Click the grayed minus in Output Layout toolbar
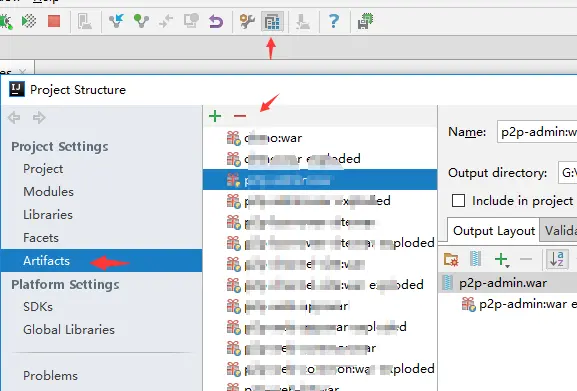The width and height of the screenshot is (577, 391). tap(526, 259)
